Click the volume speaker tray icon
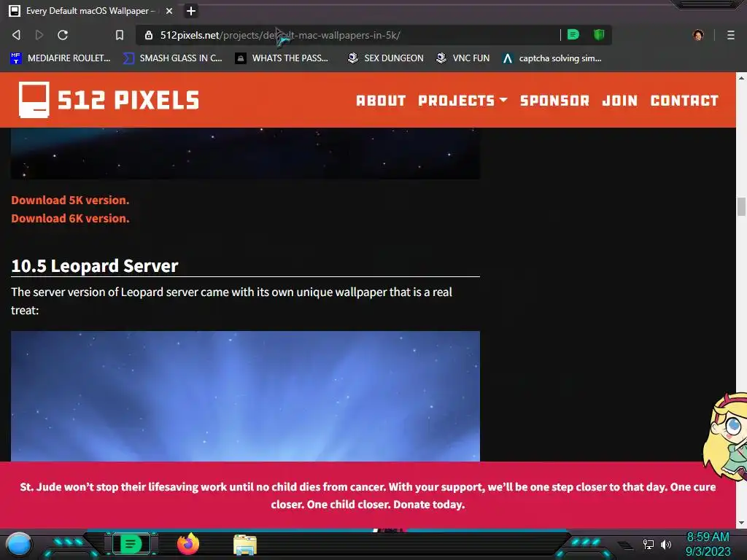Image resolution: width=747 pixels, height=560 pixels. [x=666, y=544]
